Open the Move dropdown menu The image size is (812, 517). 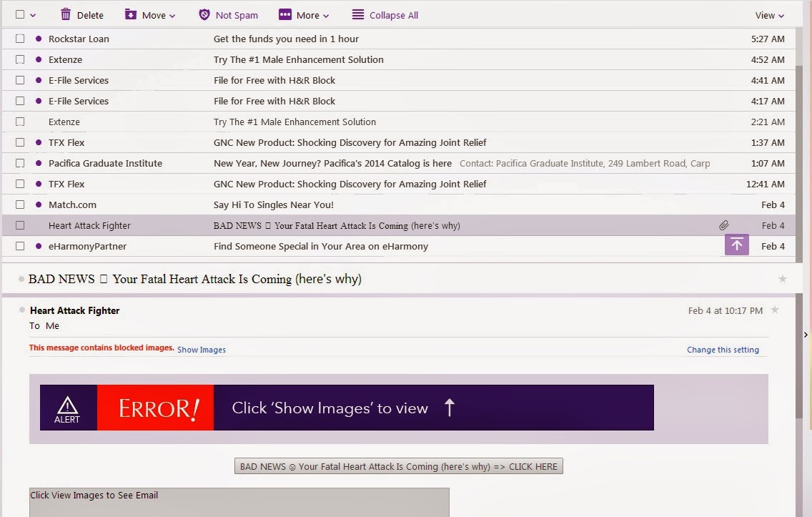click(150, 15)
